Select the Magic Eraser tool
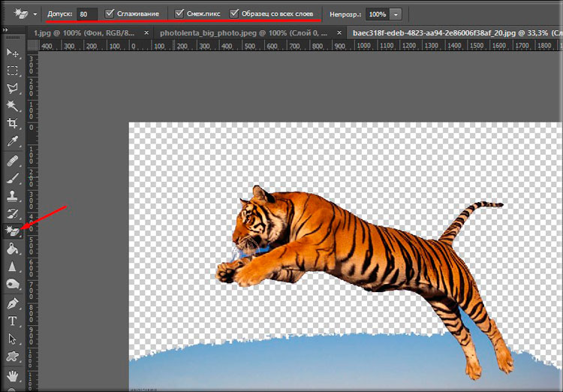Screen dimensions: 563x392 (x=13, y=231)
